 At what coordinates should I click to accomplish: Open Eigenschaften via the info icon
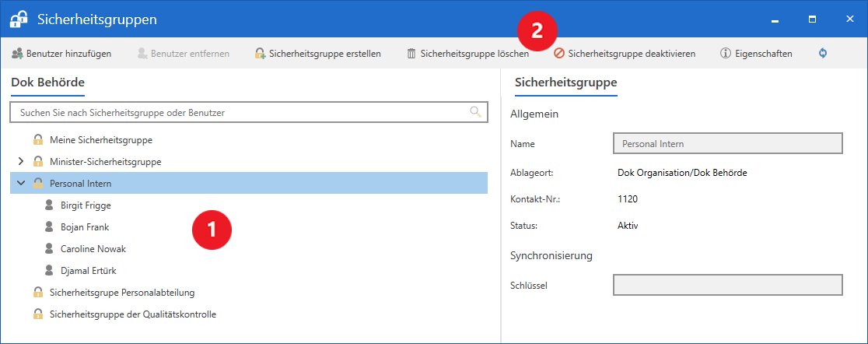point(725,54)
